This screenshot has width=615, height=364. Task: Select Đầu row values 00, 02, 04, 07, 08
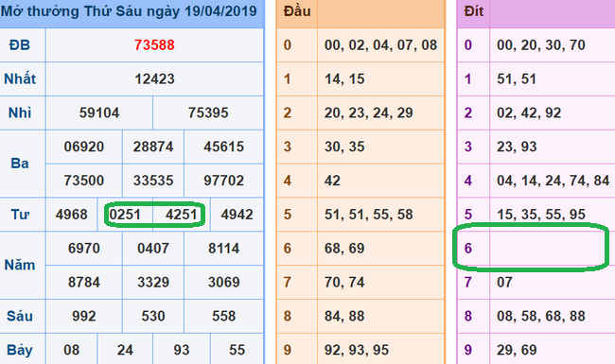pos(380,45)
